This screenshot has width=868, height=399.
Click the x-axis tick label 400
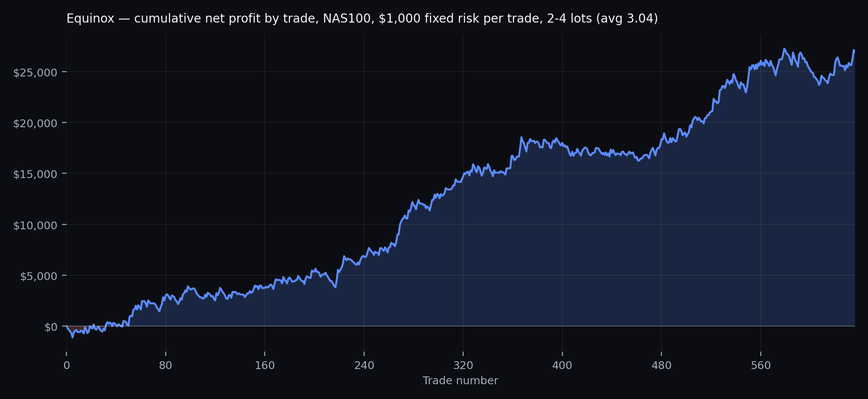click(x=562, y=366)
